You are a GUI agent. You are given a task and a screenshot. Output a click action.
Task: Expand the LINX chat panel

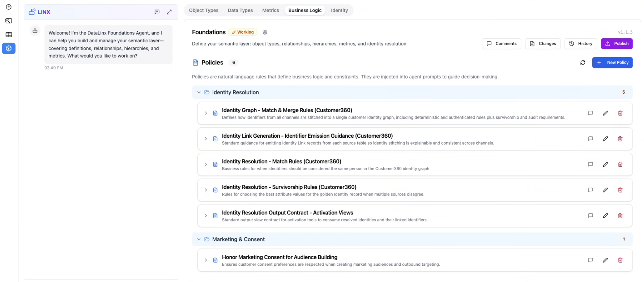point(169,12)
